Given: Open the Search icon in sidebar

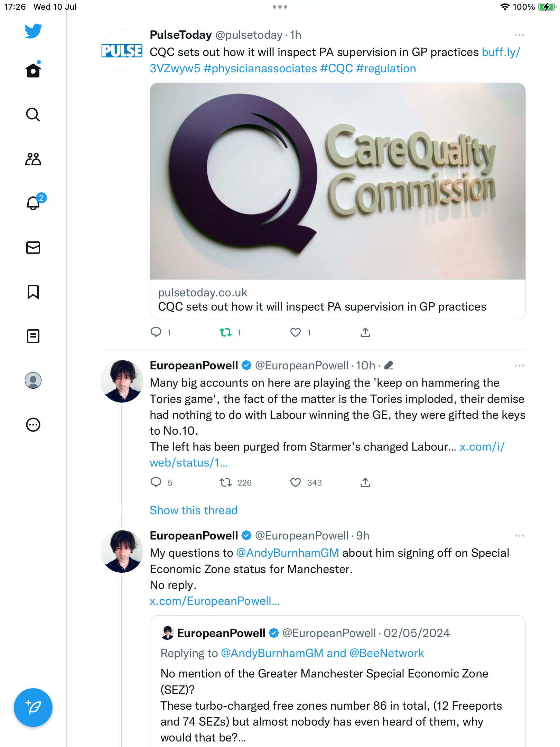Looking at the screenshot, I should pos(33,114).
